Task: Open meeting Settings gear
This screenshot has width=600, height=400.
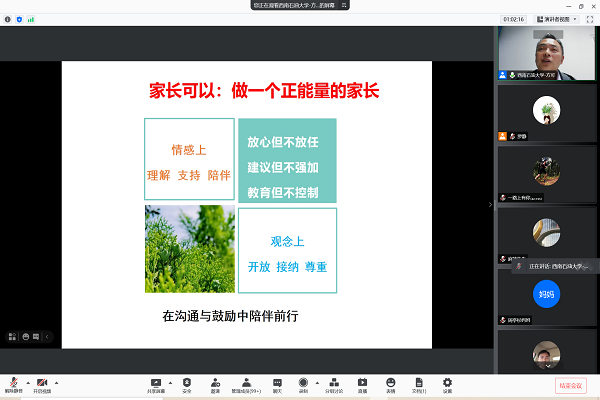Action: click(x=447, y=384)
